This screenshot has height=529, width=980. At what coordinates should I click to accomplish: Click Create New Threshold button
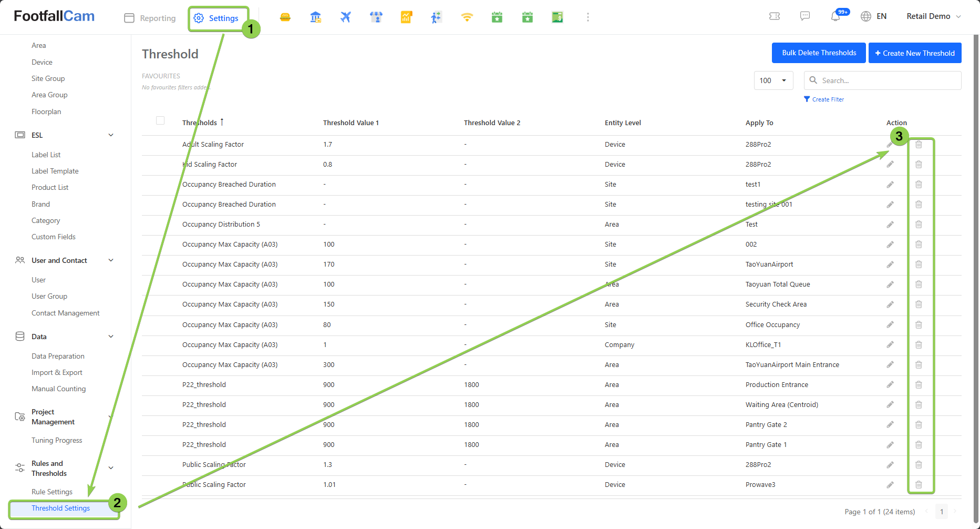[914, 53]
